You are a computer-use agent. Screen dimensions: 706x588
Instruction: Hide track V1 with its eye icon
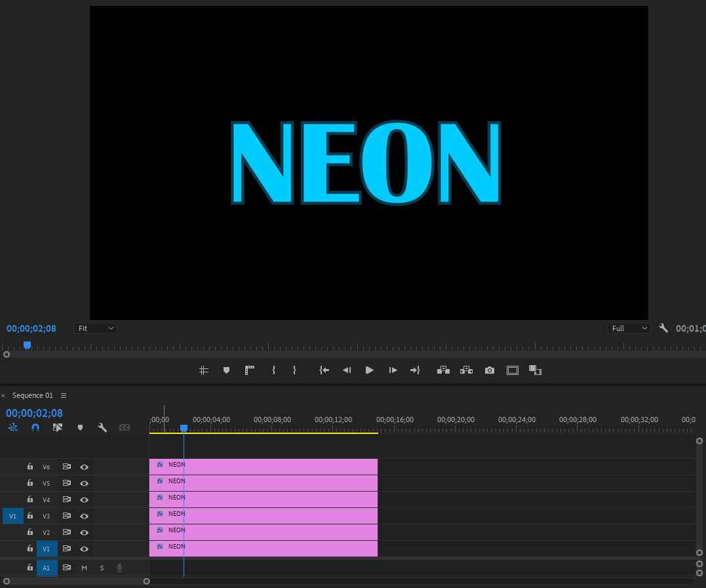(84, 549)
